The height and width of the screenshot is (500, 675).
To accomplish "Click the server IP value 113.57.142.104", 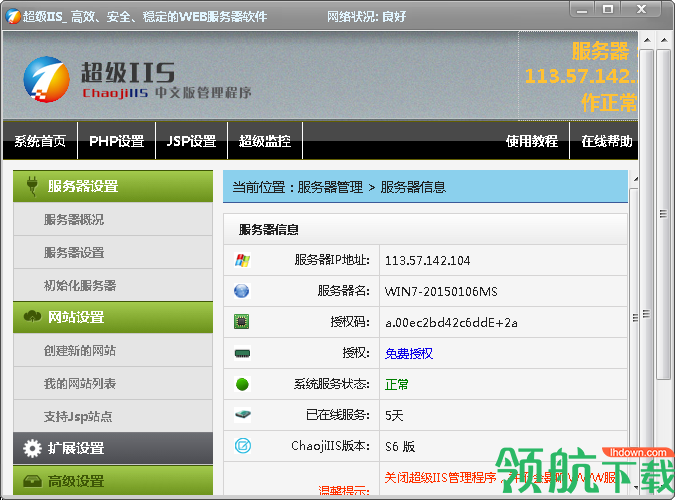I will (x=427, y=261).
